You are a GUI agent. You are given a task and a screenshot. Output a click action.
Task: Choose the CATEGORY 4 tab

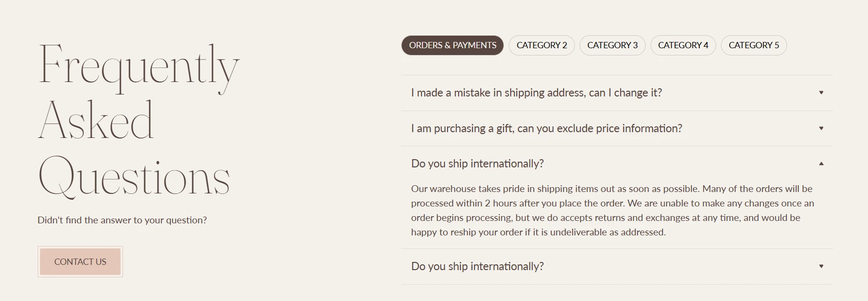pos(683,45)
